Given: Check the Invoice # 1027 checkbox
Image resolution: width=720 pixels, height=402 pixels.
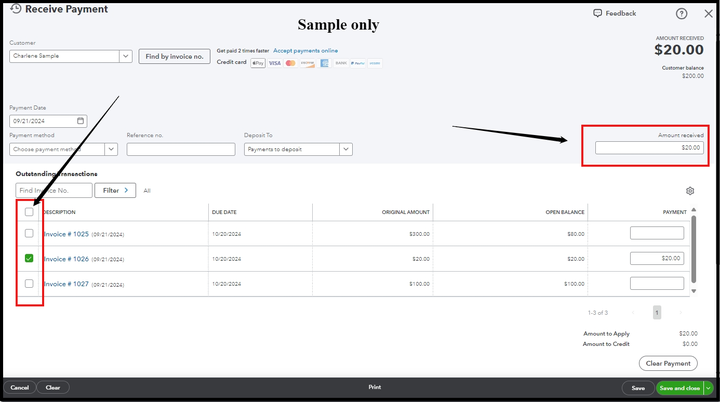Looking at the screenshot, I should tap(29, 283).
